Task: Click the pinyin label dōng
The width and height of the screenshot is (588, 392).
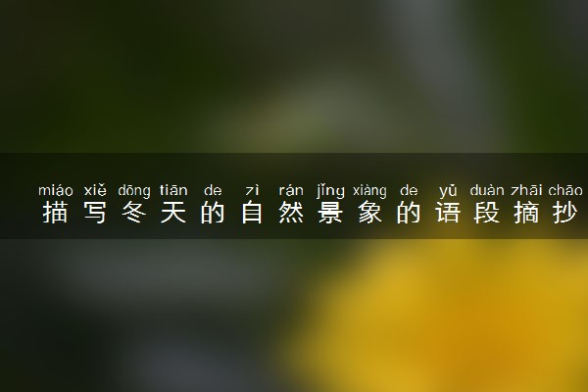Action: click(134, 191)
